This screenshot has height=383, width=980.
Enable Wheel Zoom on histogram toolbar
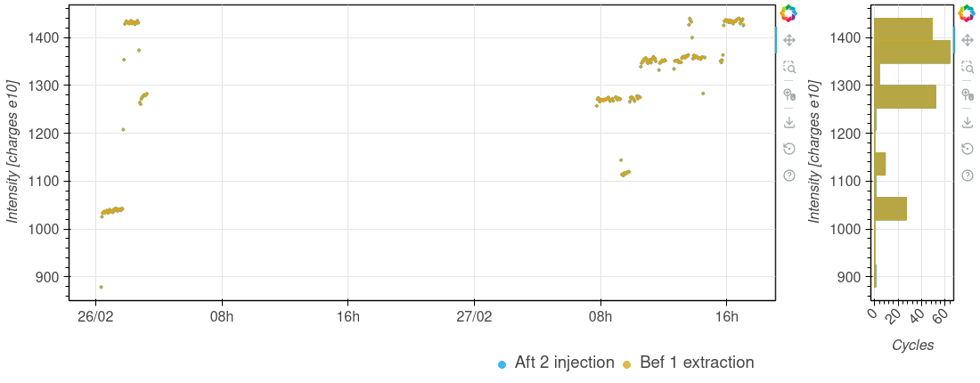pos(967,94)
